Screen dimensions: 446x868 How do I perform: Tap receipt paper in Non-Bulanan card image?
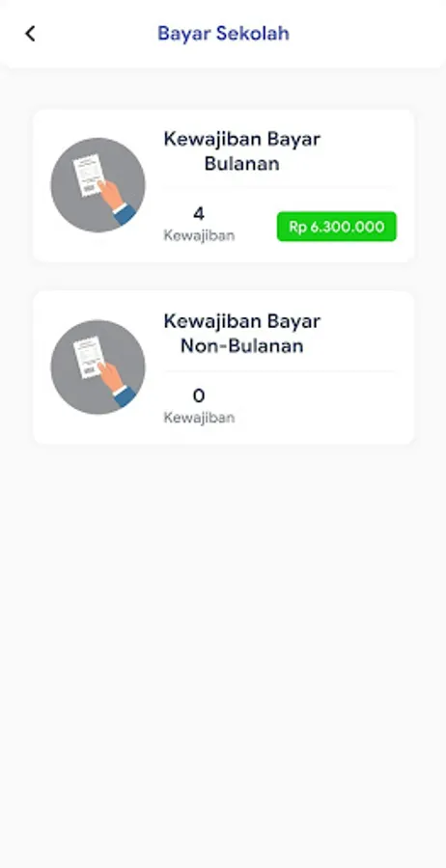pyautogui.click(x=88, y=357)
